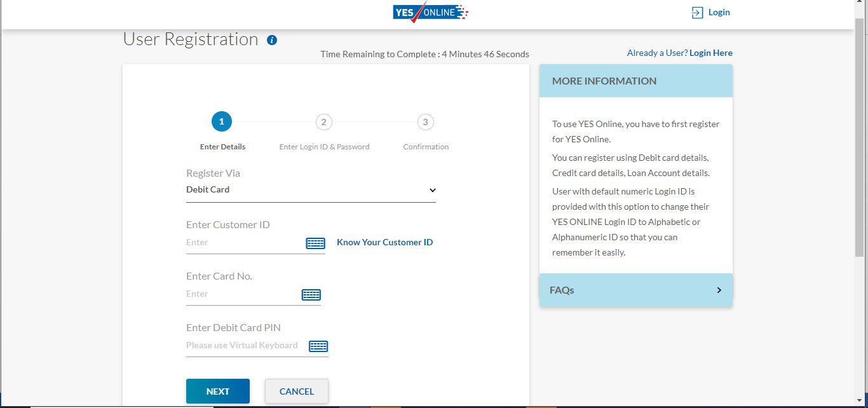Open virtual keyboard for Debit Card PIN

click(318, 346)
